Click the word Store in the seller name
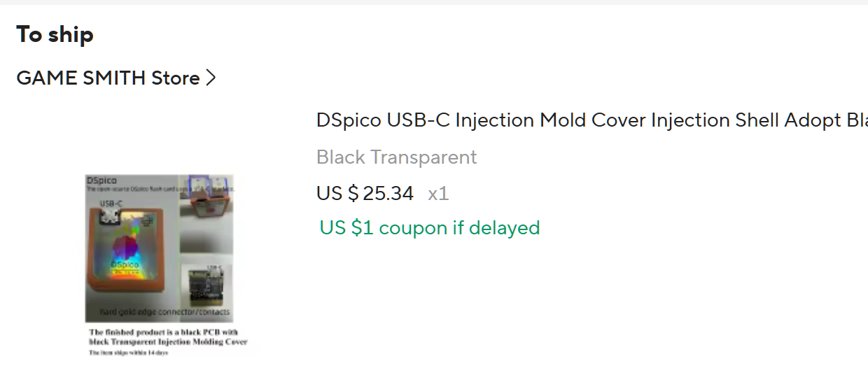The width and height of the screenshot is (868, 377). pos(176,78)
